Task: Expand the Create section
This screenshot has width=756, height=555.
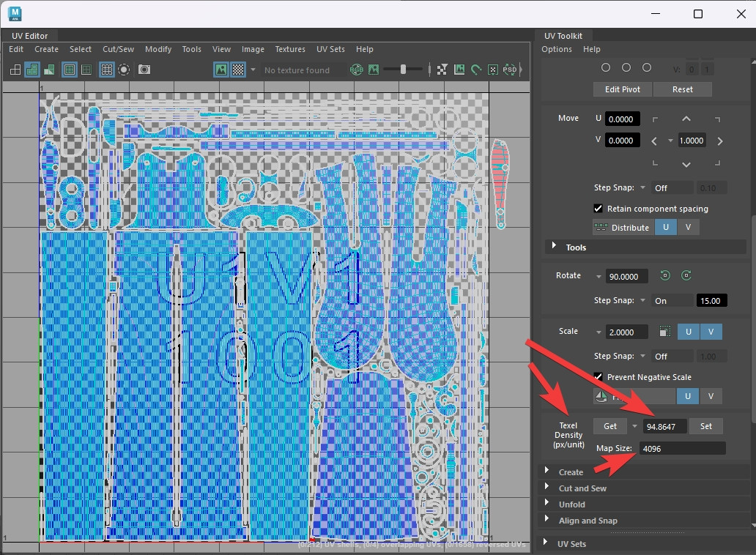Action: (546, 470)
